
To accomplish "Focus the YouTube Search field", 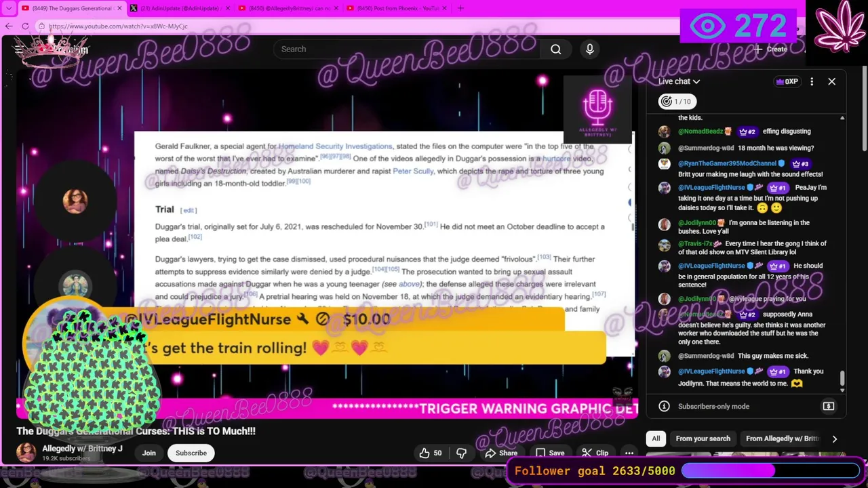I will [x=407, y=49].
